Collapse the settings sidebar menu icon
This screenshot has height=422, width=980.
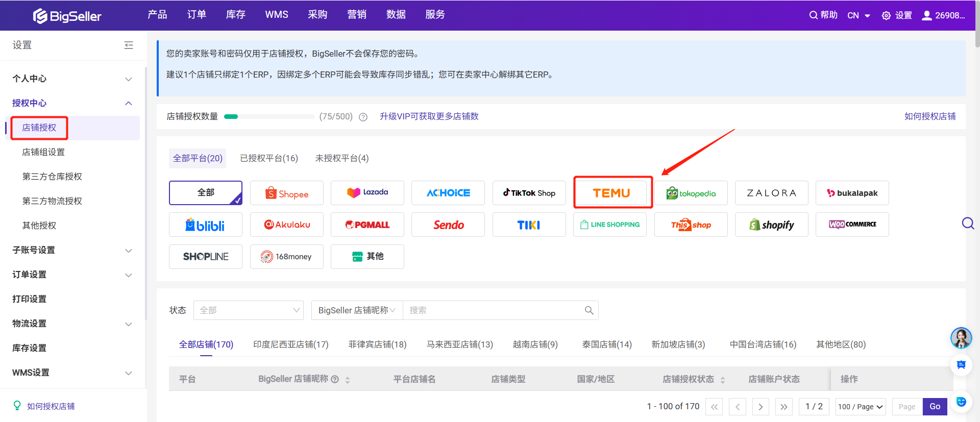click(x=129, y=45)
